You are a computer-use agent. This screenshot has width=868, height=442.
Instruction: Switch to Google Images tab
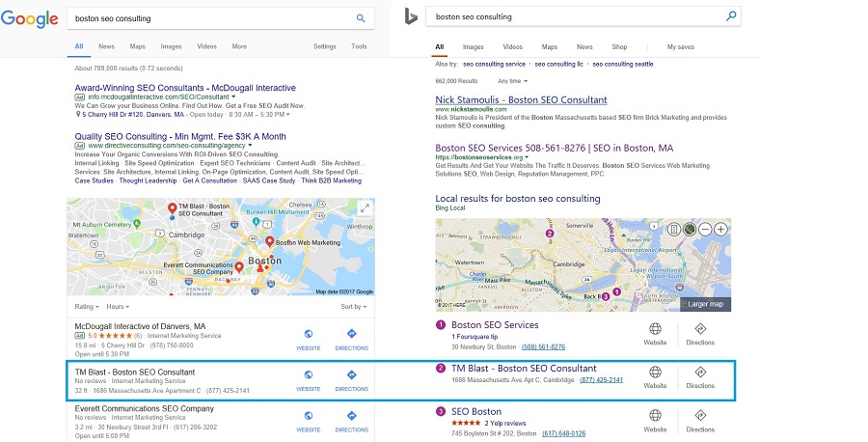[x=171, y=46]
